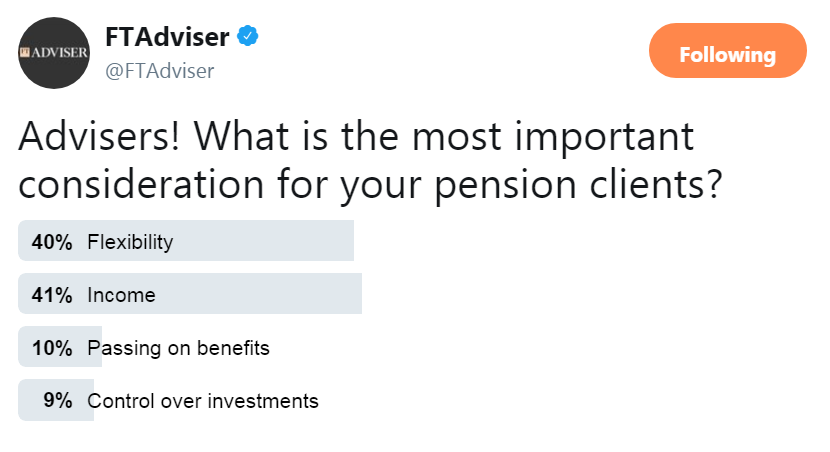Click the word Advisers! in the tweet
Screen dimensions: 830x452
click(x=100, y=136)
